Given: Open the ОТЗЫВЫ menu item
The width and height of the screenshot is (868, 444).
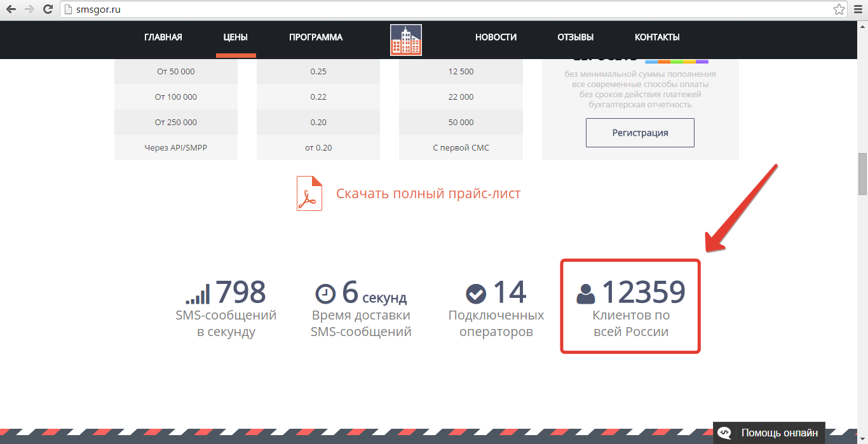Looking at the screenshot, I should (x=576, y=37).
